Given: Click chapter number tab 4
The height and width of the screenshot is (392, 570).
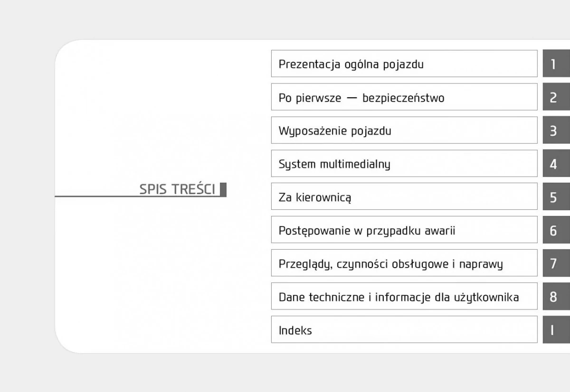Looking at the screenshot, I should 555,164.
